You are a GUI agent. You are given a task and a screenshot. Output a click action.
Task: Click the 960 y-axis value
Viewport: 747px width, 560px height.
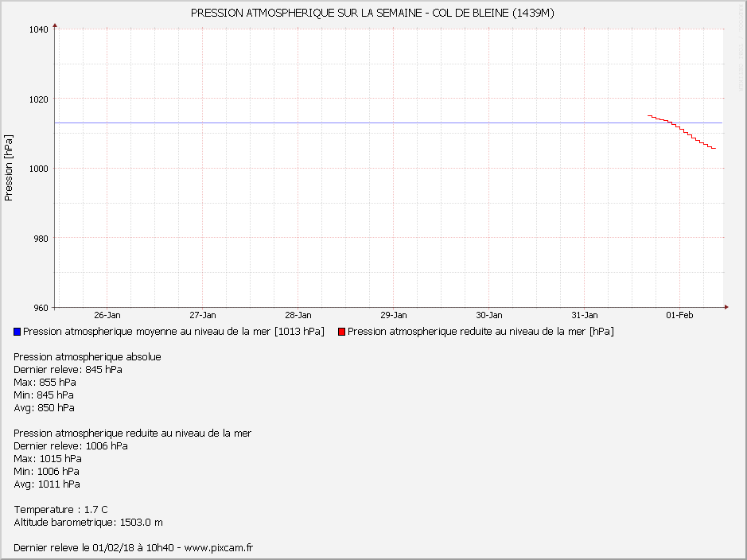pyautogui.click(x=41, y=308)
